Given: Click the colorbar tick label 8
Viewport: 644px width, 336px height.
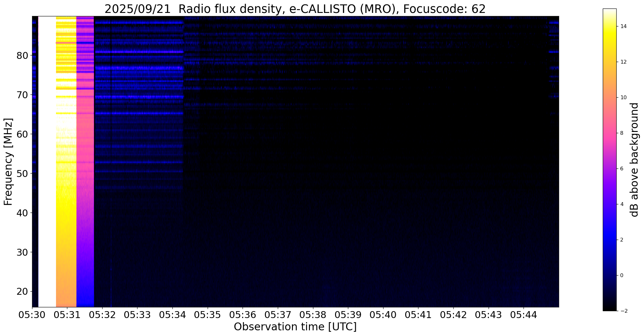Looking at the screenshot, I should click(621, 133).
